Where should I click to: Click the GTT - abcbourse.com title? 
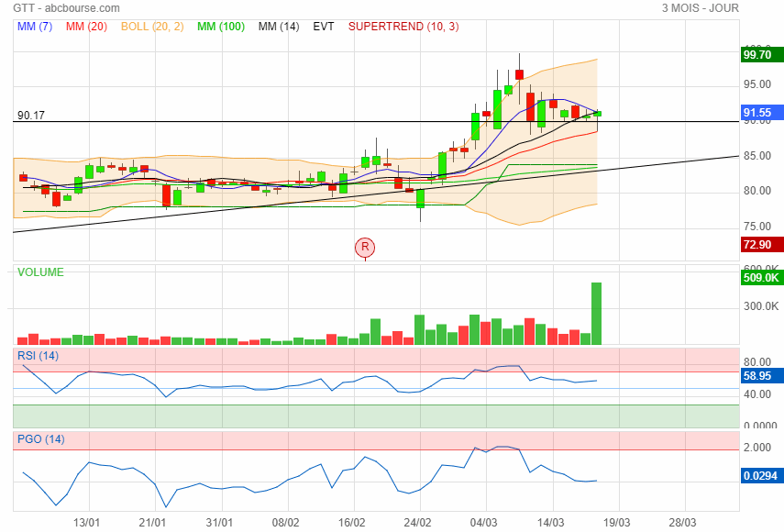pos(66,8)
